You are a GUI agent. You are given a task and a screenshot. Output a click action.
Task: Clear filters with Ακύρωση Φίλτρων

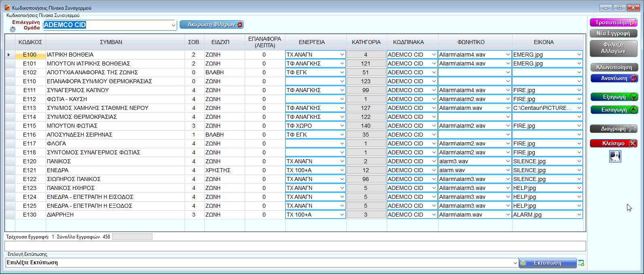211,25
